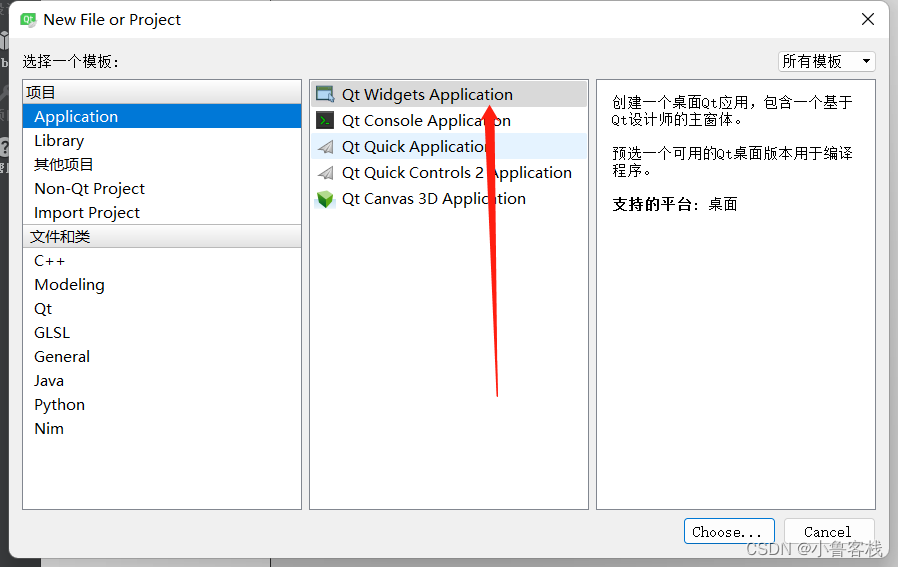The height and width of the screenshot is (567, 898).
Task: Click the Choose... button
Action: 729,531
